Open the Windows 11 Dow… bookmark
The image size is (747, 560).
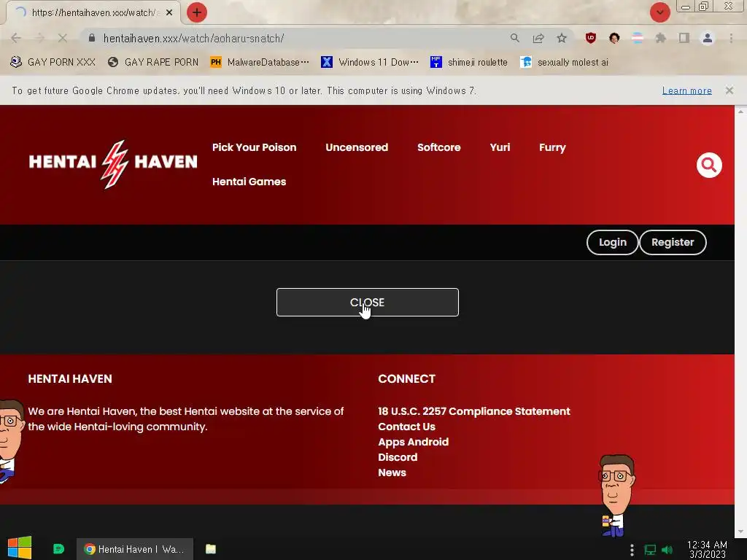pos(370,62)
